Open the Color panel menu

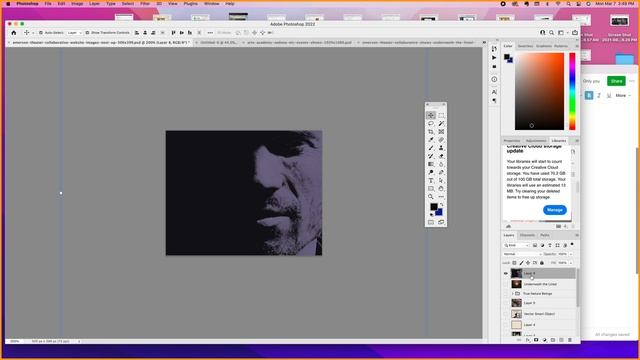577,46
